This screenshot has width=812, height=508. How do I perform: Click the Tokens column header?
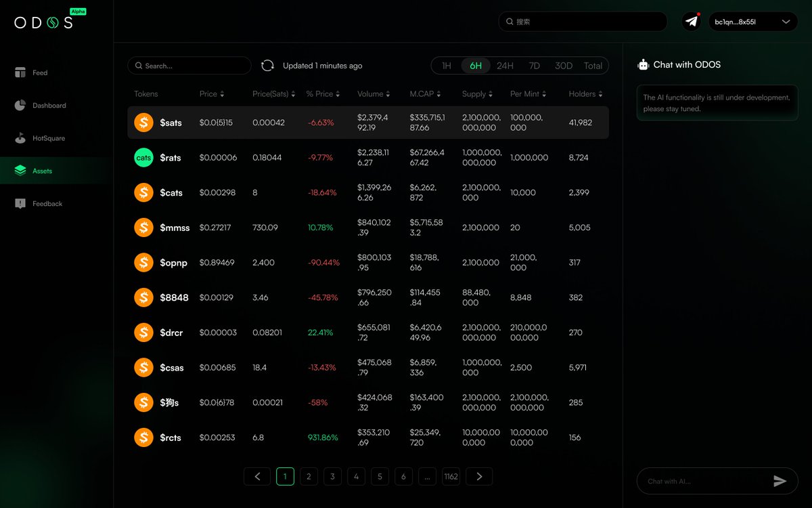146,94
